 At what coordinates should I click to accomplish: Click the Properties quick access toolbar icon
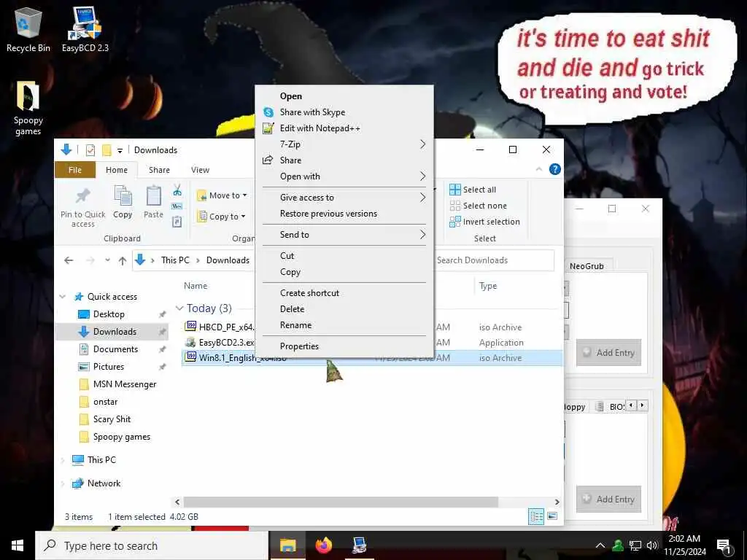coord(90,150)
